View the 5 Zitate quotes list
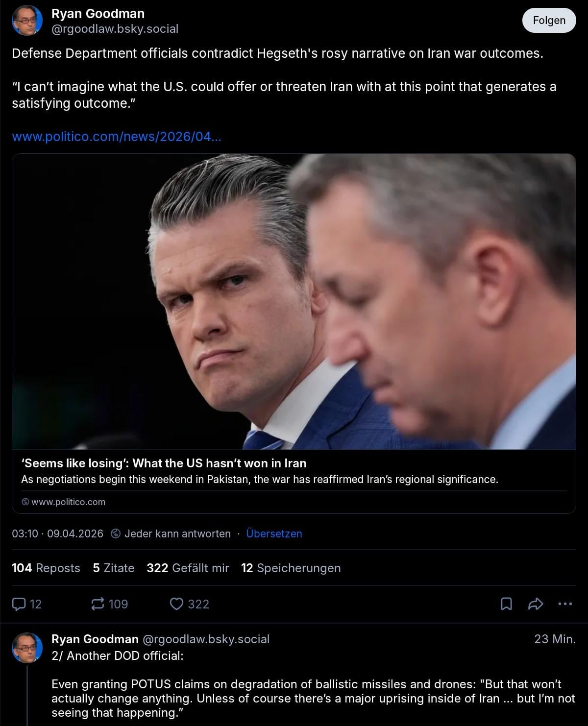This screenshot has height=726, width=588. [114, 568]
